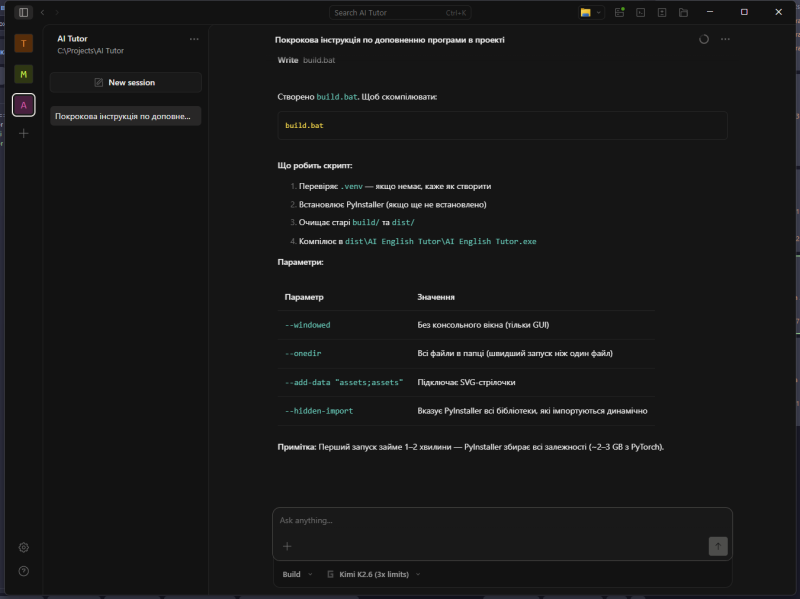Toggle the file tree folder icon
The width and height of the screenshot is (800, 599).
[x=684, y=12]
